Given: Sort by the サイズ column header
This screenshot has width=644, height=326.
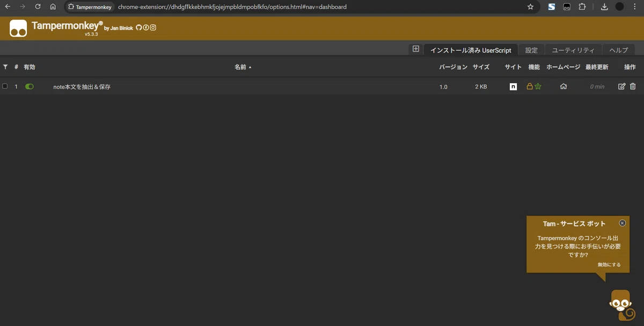Looking at the screenshot, I should click(481, 67).
